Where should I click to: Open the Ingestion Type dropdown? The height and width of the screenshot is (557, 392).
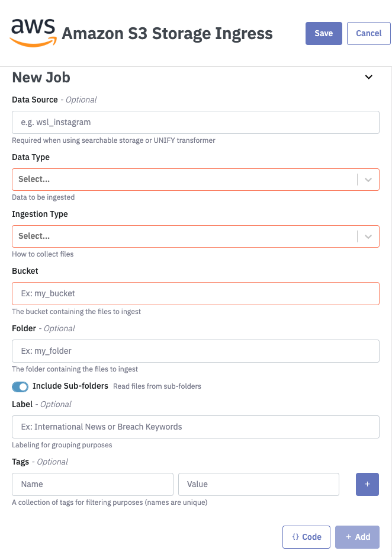point(184,236)
